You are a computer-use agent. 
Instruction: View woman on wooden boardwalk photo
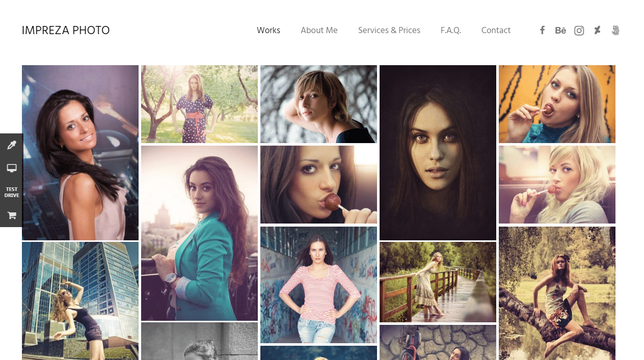click(438, 282)
